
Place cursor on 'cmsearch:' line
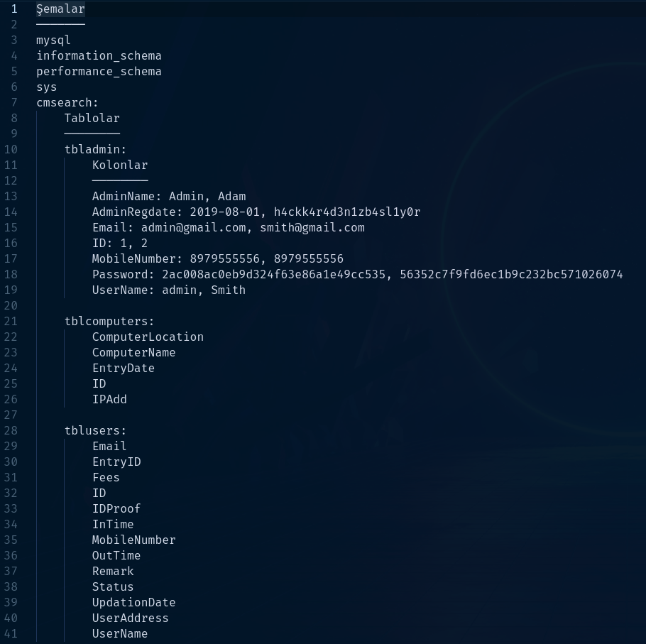[x=67, y=102]
